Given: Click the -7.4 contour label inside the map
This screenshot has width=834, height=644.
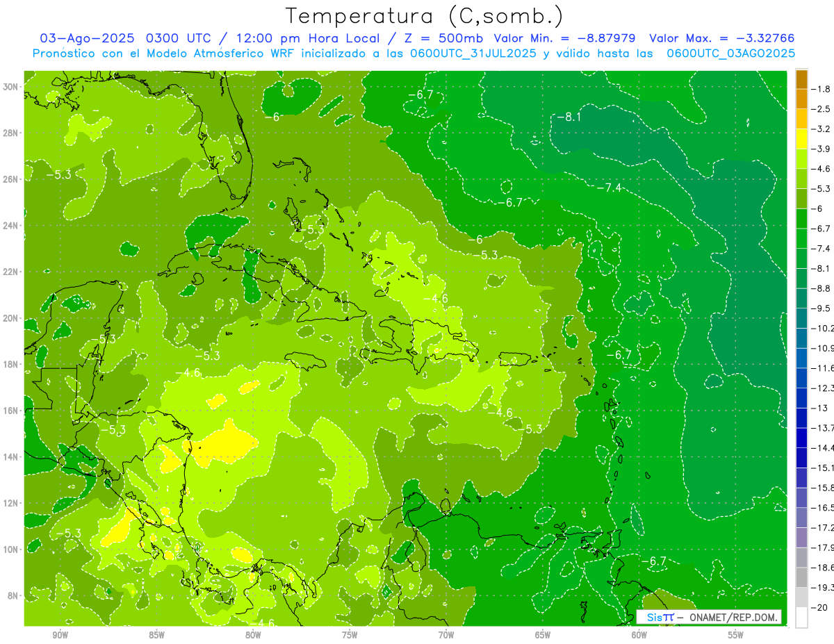Looking at the screenshot, I should tap(609, 188).
